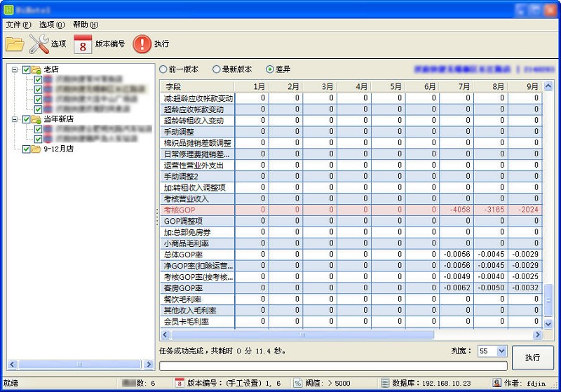Click the open folder toolbar icon
The width and height of the screenshot is (561, 392).
point(15,43)
